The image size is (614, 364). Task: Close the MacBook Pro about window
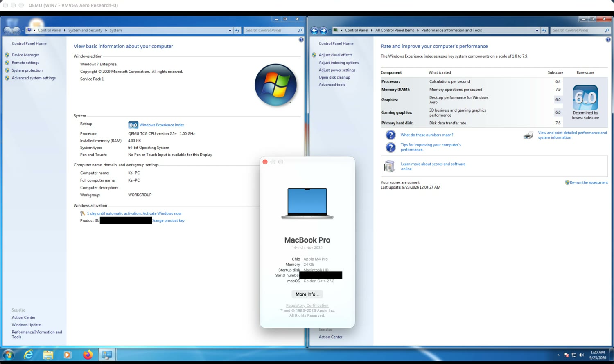point(265,162)
